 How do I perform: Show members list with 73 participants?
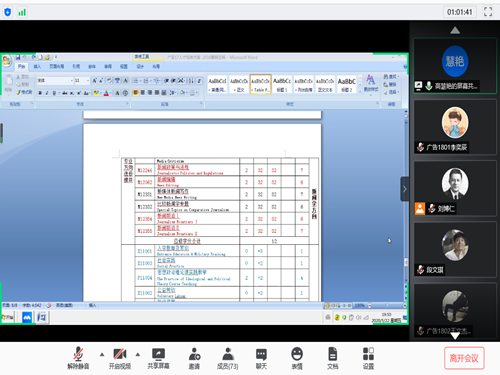point(228,359)
